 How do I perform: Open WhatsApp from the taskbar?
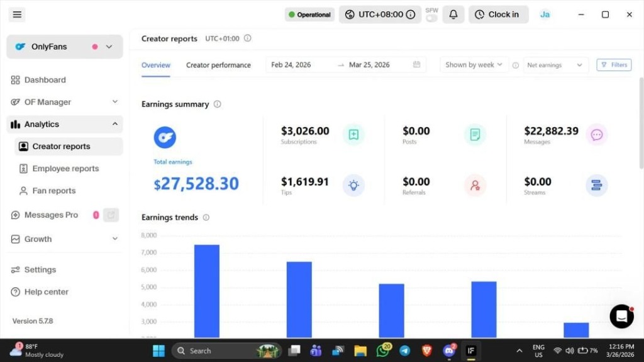[x=383, y=351]
